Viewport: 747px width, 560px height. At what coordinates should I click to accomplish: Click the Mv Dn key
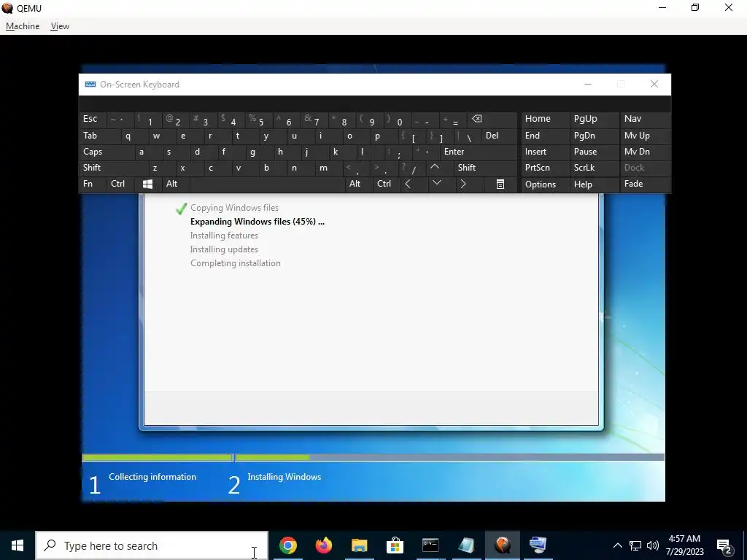(x=645, y=152)
